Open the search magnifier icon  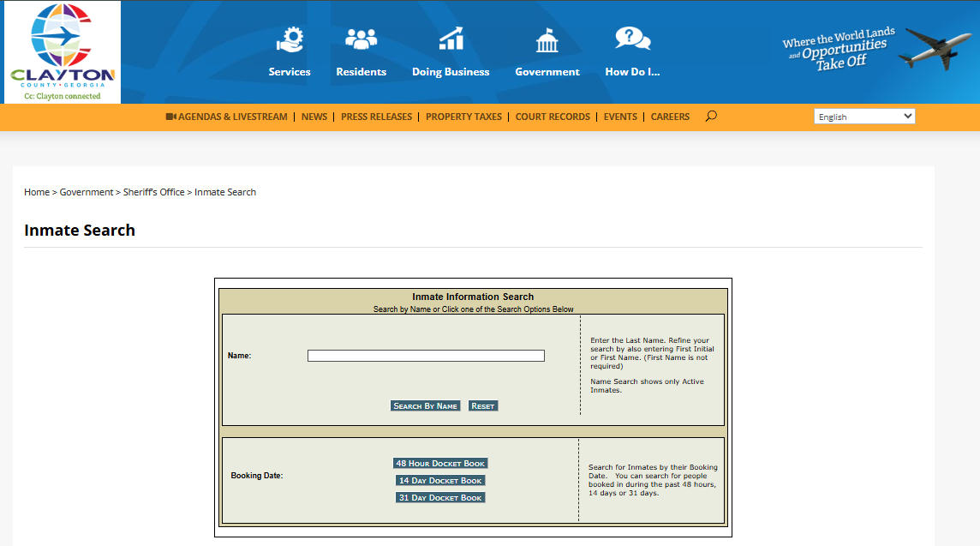click(710, 117)
